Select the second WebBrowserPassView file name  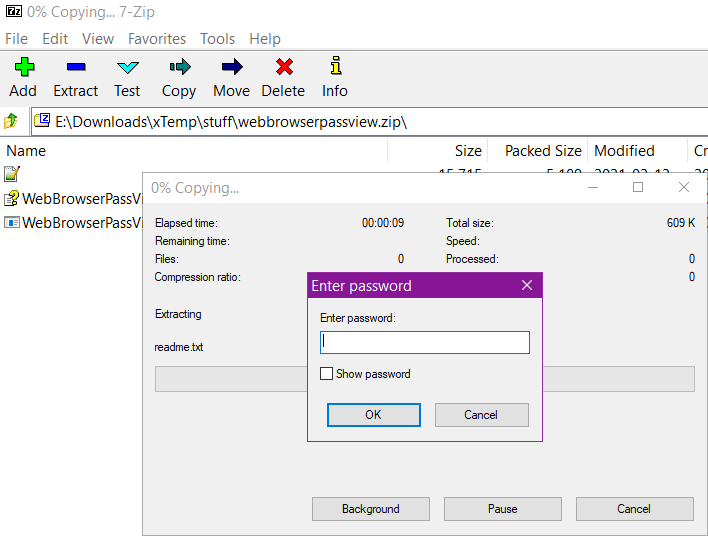82,223
